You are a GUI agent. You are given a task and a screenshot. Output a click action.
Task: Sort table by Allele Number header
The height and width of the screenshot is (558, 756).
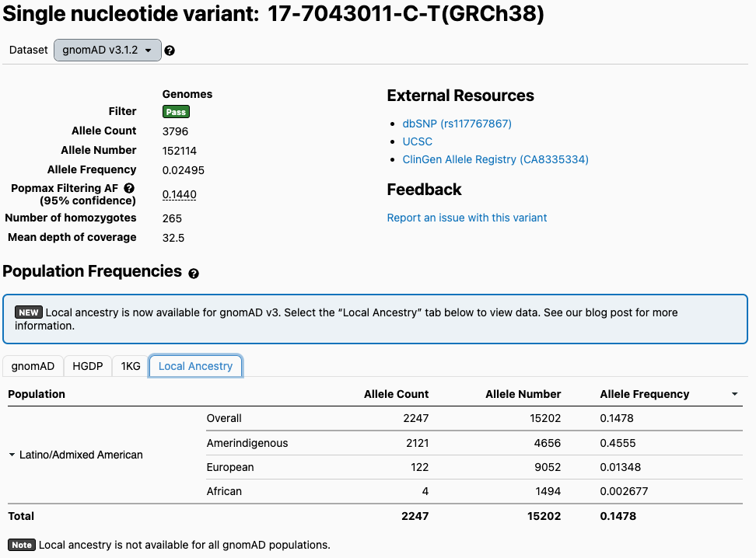tap(523, 394)
